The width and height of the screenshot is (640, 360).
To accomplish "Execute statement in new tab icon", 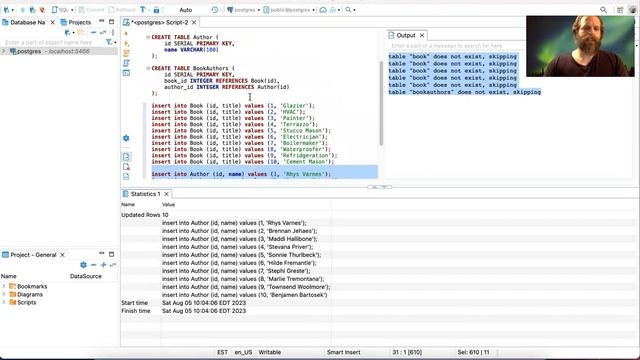I will pos(127,43).
